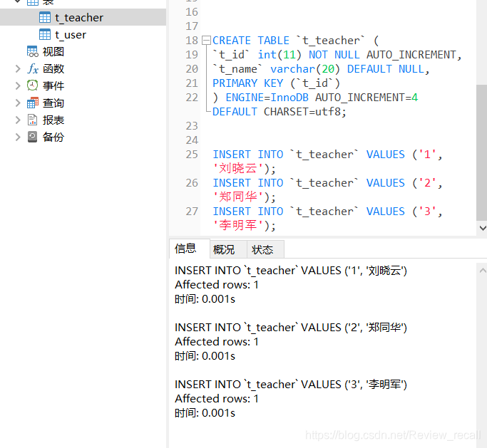Click message INSERT line with '刘晓云'
The width and height of the screenshot is (487, 448).
point(291,271)
